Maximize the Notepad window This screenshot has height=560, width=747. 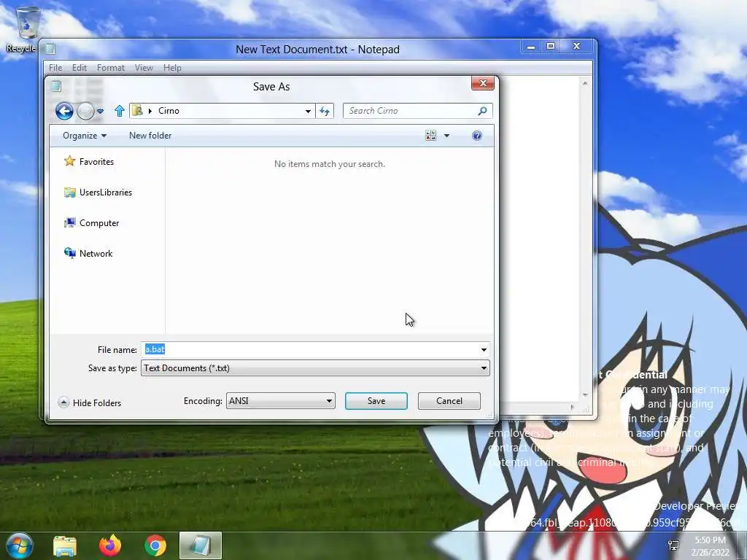tap(551, 46)
